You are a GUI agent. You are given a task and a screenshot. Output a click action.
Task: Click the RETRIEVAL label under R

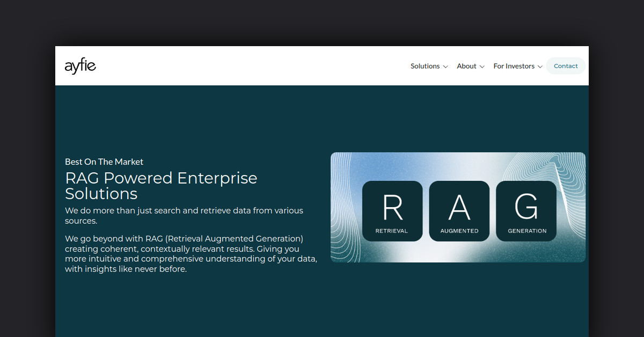[392, 231]
